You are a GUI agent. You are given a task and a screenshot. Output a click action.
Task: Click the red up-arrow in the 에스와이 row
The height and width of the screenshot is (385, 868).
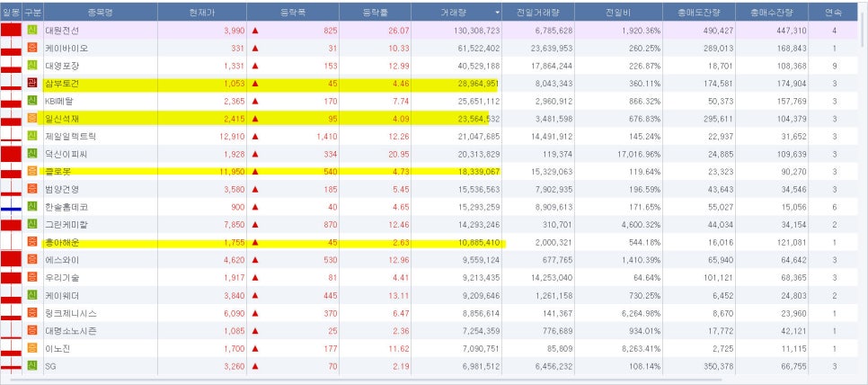click(x=255, y=260)
